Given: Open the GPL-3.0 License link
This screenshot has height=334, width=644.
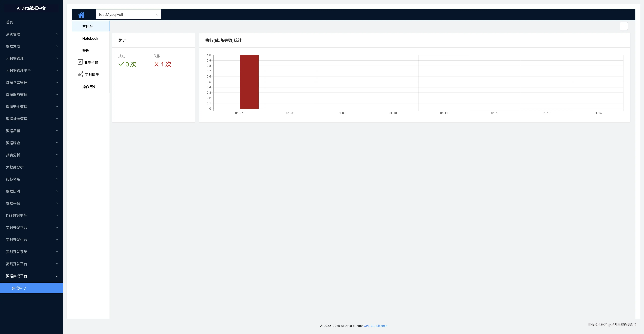Looking at the screenshot, I should [375, 326].
